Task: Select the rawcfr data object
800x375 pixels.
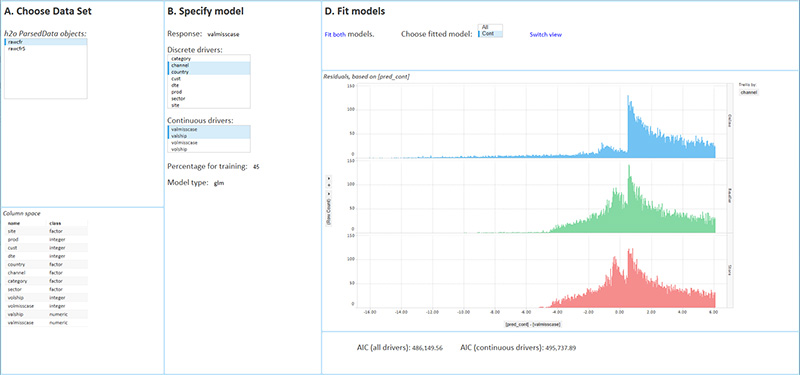Action: [x=45, y=42]
